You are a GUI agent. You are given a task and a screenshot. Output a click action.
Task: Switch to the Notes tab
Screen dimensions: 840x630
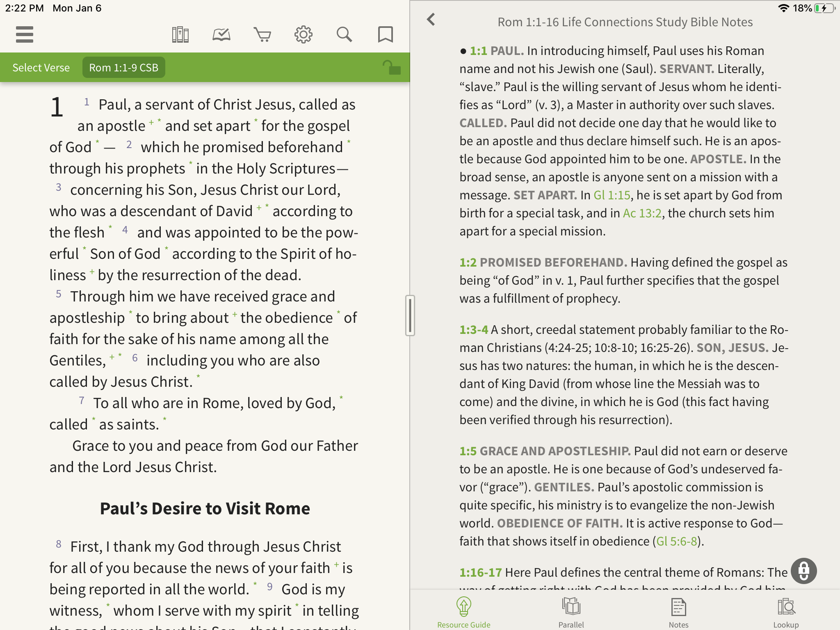pos(678,612)
